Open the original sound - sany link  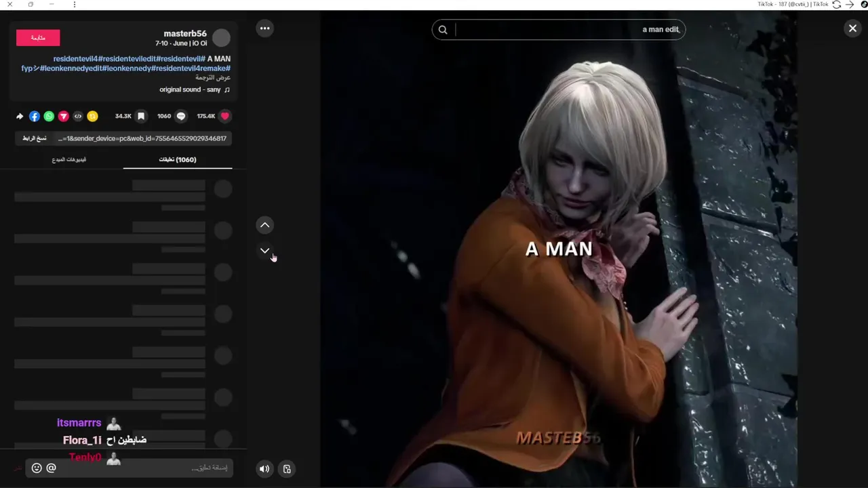190,89
